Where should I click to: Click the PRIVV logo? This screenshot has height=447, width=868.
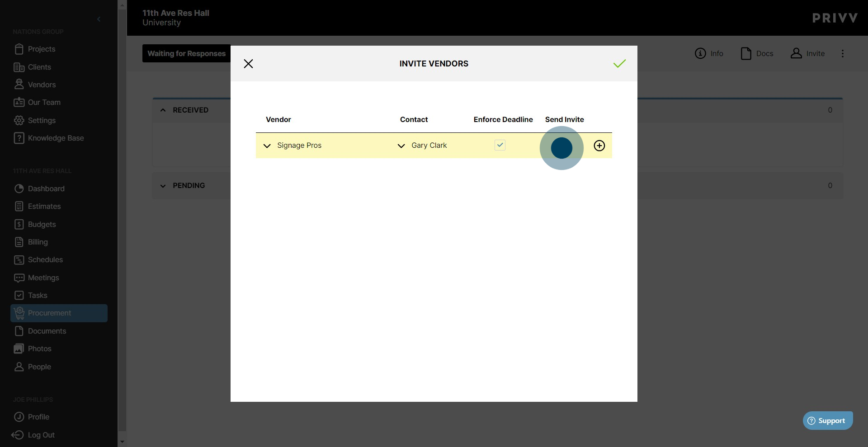click(x=835, y=18)
